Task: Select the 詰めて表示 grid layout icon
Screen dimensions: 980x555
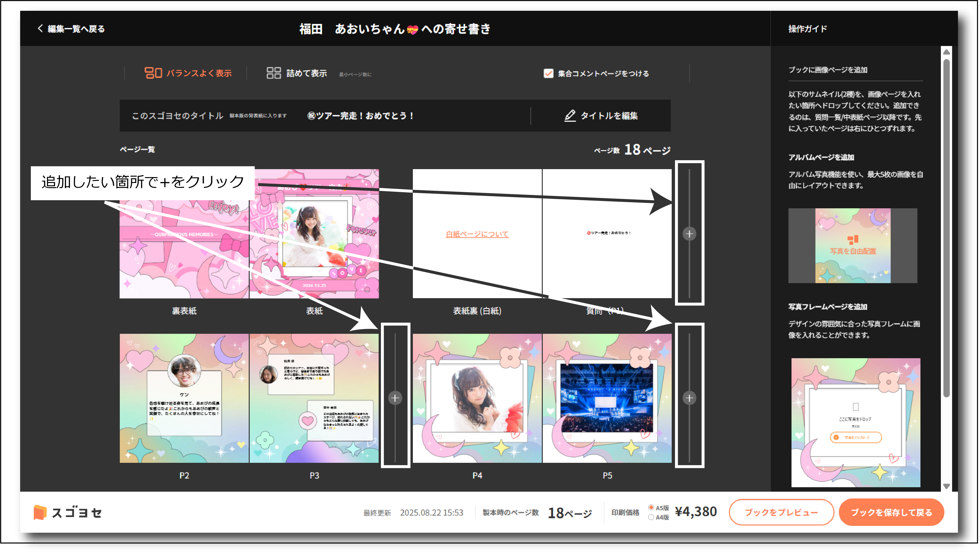Action: coord(273,73)
